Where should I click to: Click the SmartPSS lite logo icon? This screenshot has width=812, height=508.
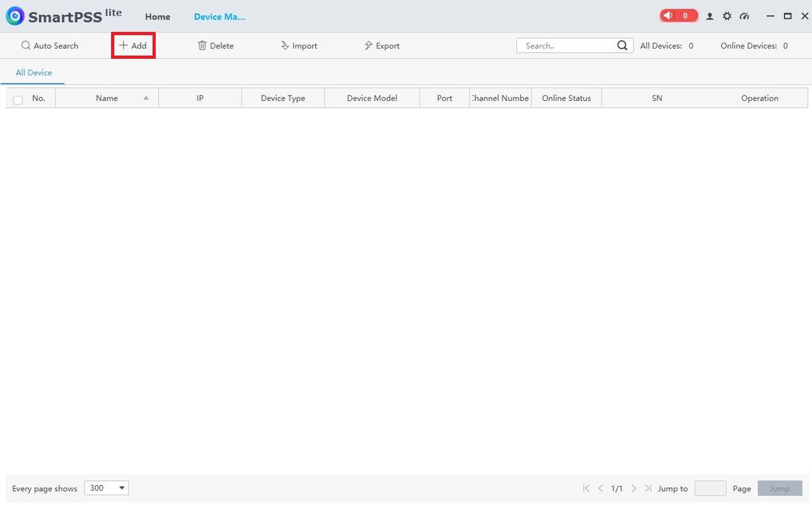coord(15,16)
